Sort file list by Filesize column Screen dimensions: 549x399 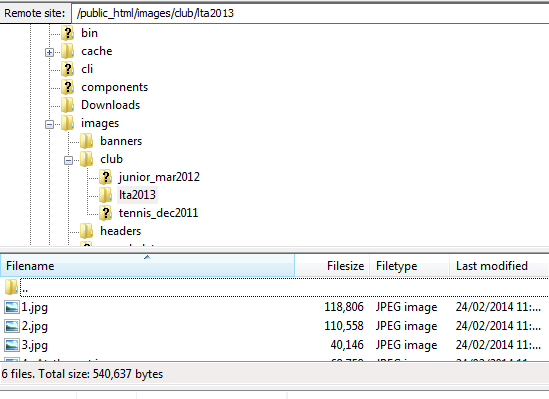click(332, 266)
